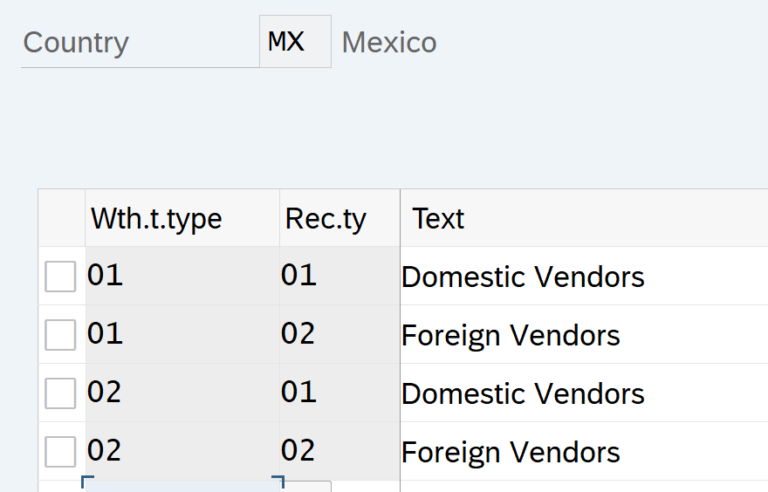Check the last row selector for type 02 Foreign Vendors
The width and height of the screenshot is (768, 492).
tap(61, 451)
